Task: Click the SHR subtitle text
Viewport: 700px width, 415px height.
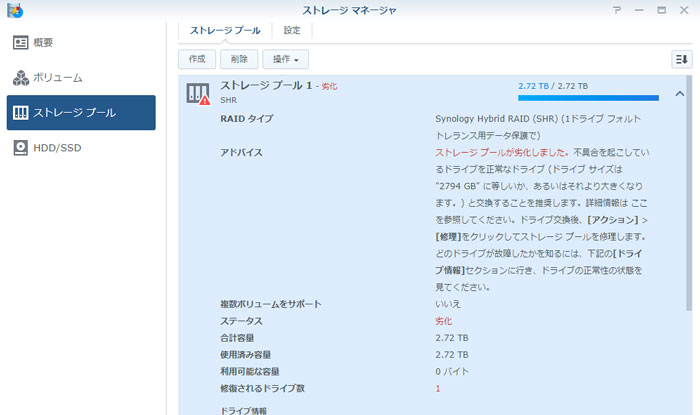Action: coord(229,100)
